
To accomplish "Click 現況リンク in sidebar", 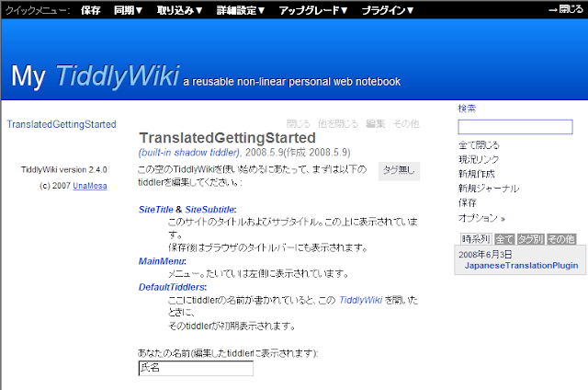I will (x=479, y=159).
